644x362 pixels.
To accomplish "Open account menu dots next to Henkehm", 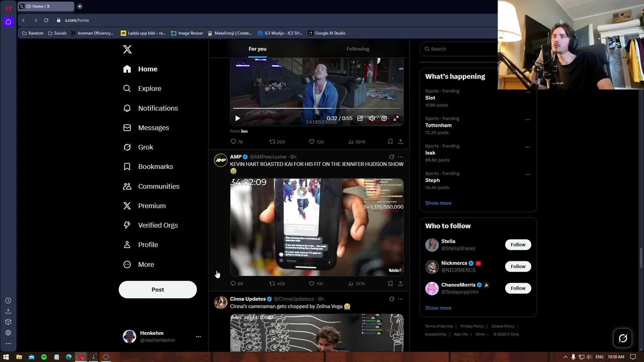I will coord(198,337).
